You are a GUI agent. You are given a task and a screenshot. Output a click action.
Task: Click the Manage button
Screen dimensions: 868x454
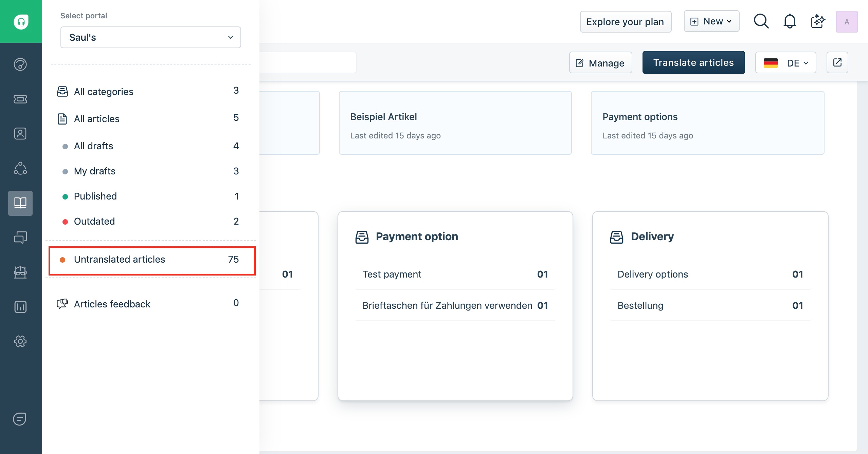click(600, 63)
